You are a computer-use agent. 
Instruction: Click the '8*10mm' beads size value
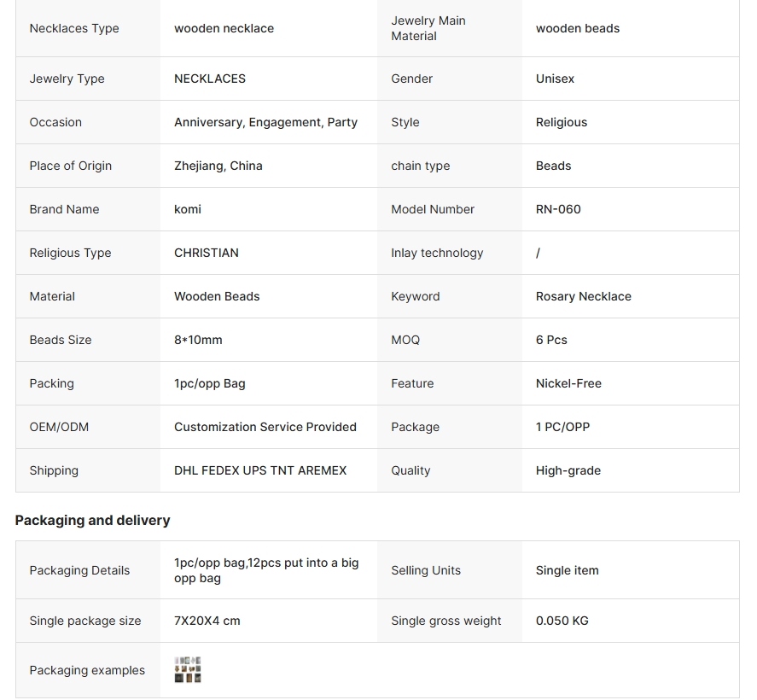198,340
